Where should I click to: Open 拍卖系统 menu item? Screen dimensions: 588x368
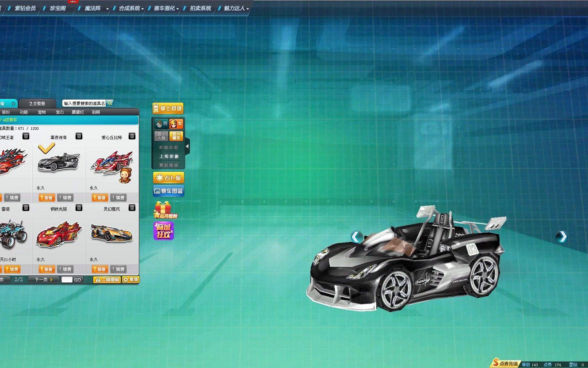pos(200,8)
